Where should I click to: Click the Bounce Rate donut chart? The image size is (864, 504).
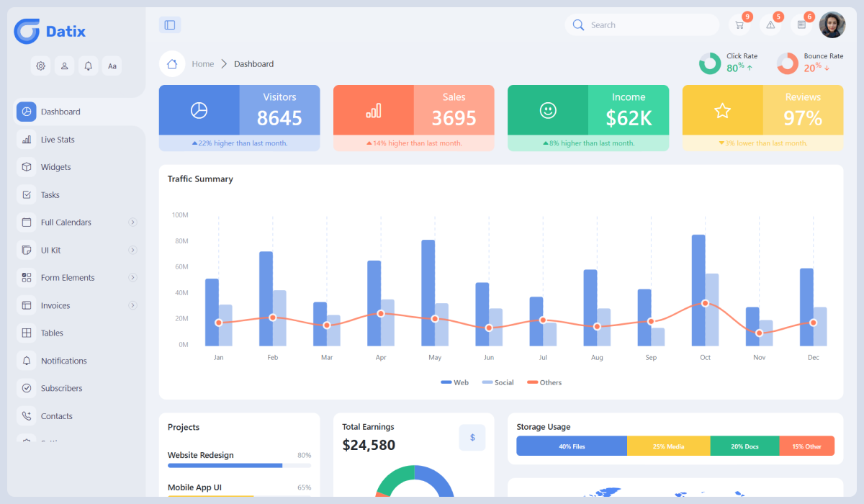coord(788,63)
